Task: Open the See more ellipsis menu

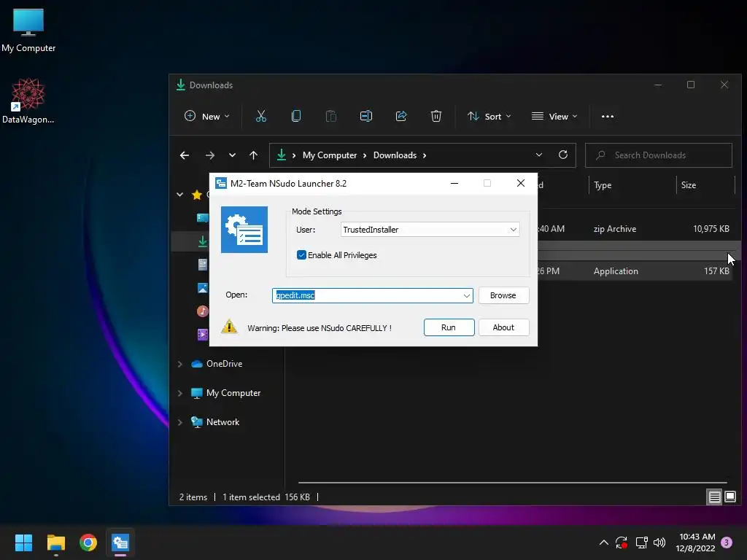Action: click(x=608, y=116)
